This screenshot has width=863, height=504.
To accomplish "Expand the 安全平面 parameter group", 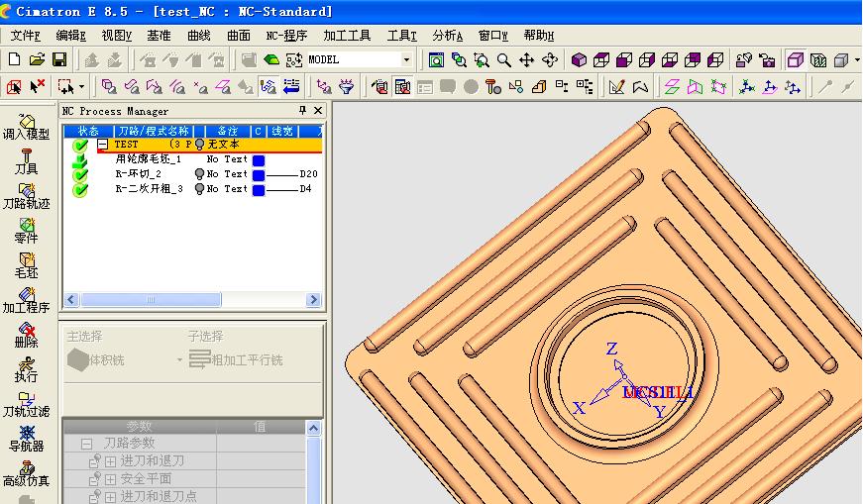I will click(x=110, y=479).
